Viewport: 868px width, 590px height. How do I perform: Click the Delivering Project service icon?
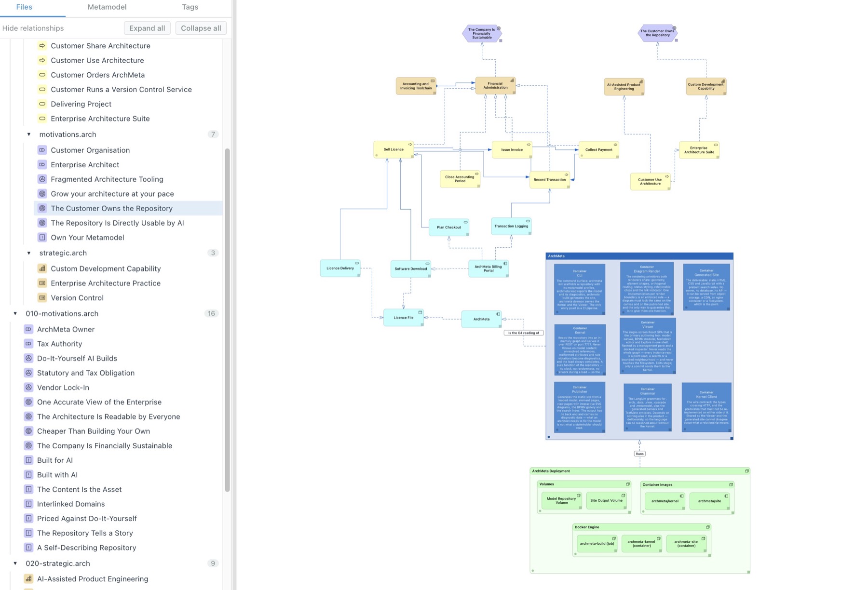click(x=42, y=104)
